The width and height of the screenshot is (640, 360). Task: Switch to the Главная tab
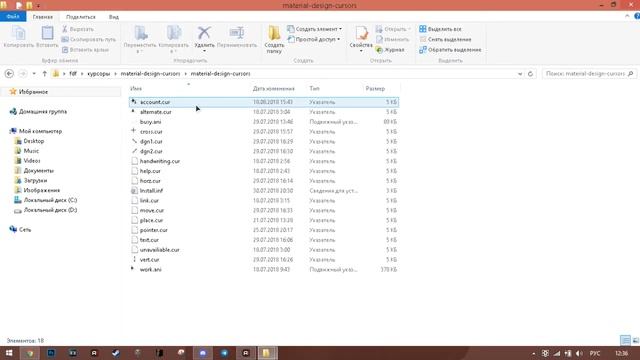click(42, 17)
